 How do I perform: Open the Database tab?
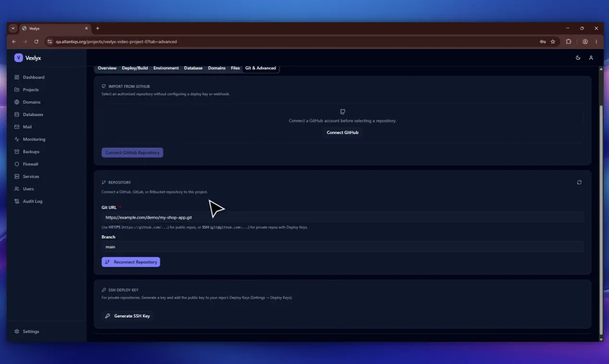(193, 68)
